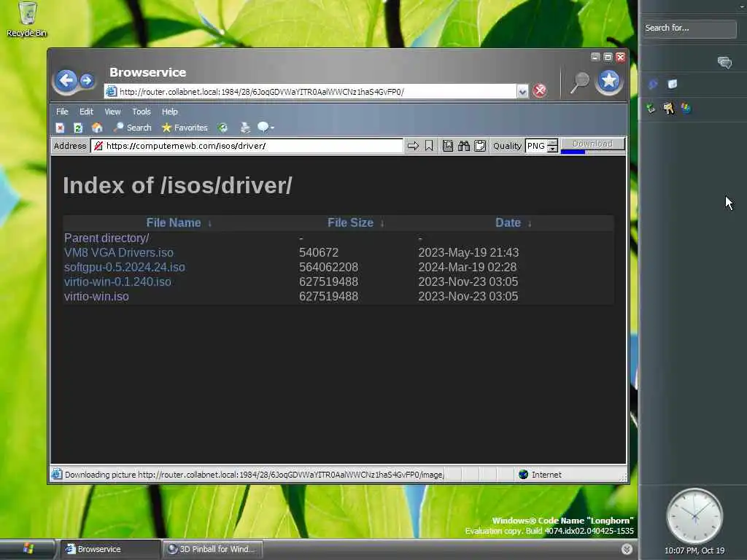The image size is (747, 560).
Task: Open the Edit menu
Action: [86, 112]
